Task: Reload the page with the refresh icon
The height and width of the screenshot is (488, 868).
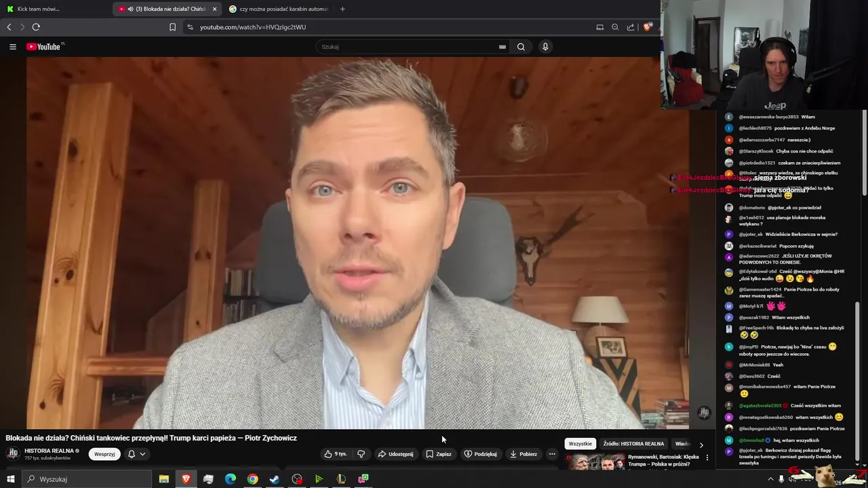Action: click(x=36, y=27)
